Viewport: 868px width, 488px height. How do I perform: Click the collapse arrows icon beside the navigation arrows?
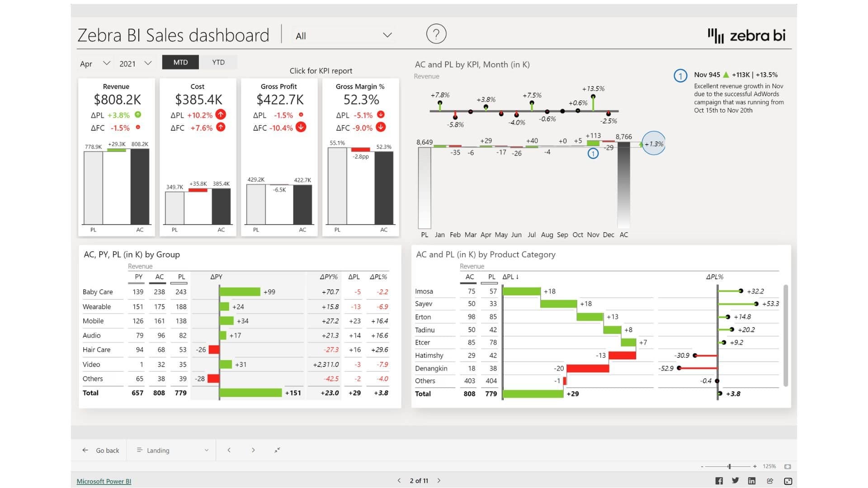[277, 450]
